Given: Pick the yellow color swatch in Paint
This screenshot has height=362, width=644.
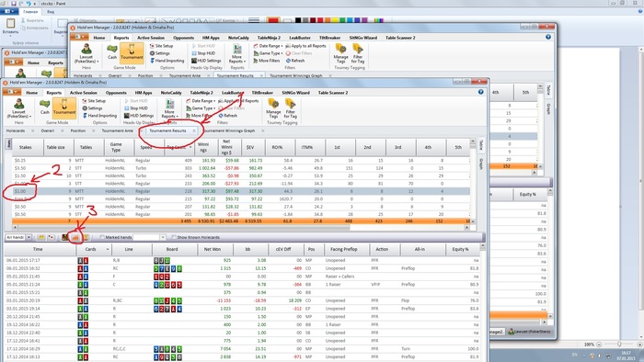Looking at the screenshot, I should point(335,20).
